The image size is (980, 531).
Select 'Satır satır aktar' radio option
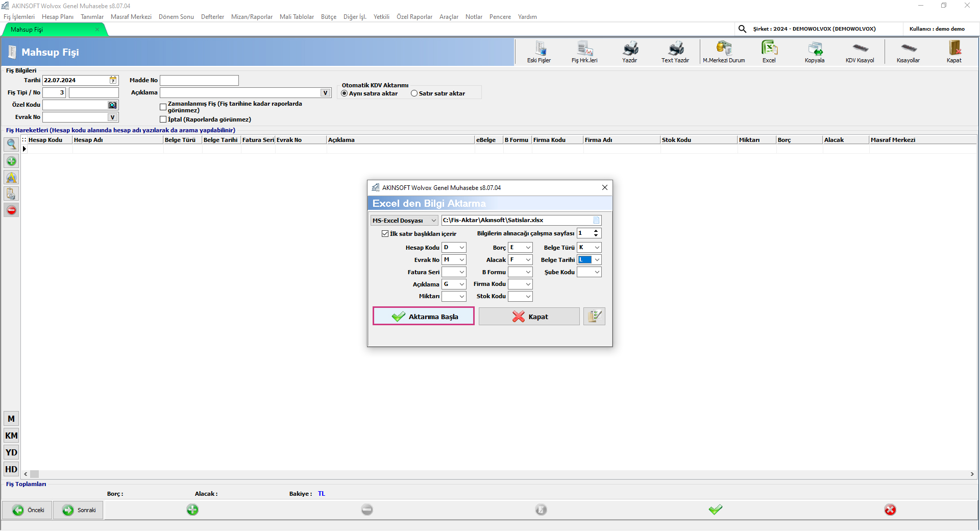point(414,93)
